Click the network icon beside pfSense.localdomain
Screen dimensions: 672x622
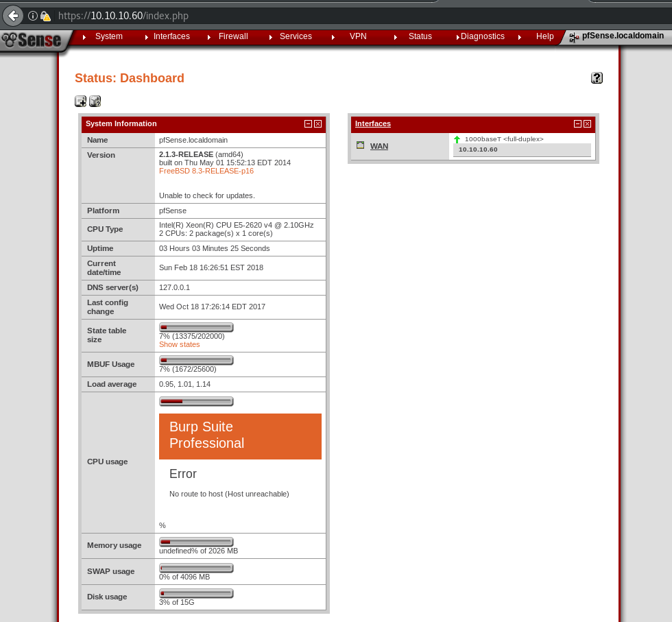tap(574, 38)
